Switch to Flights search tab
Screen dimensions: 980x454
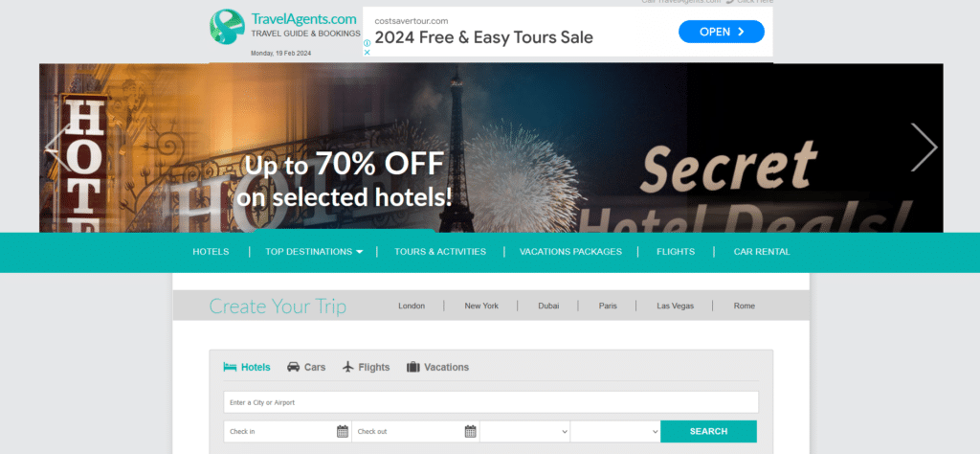367,367
